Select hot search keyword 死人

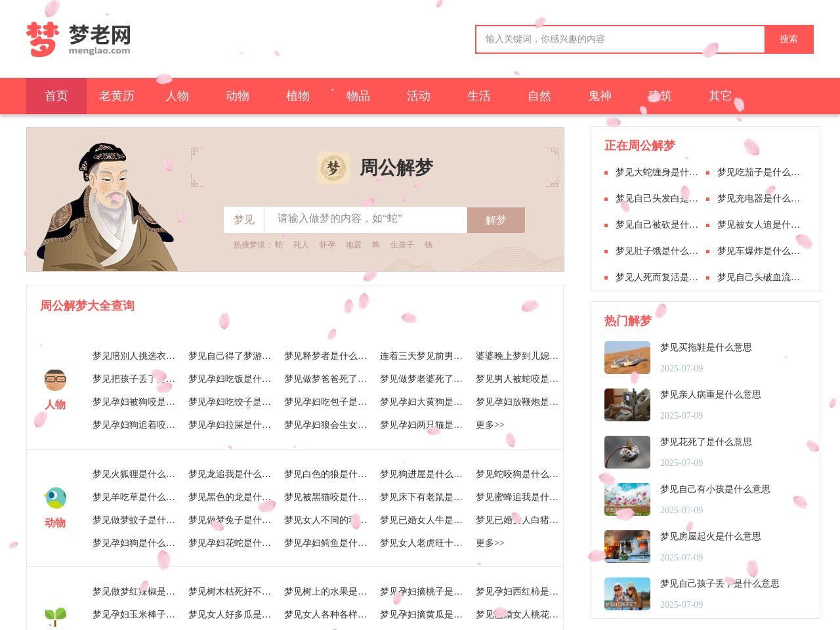(301, 245)
